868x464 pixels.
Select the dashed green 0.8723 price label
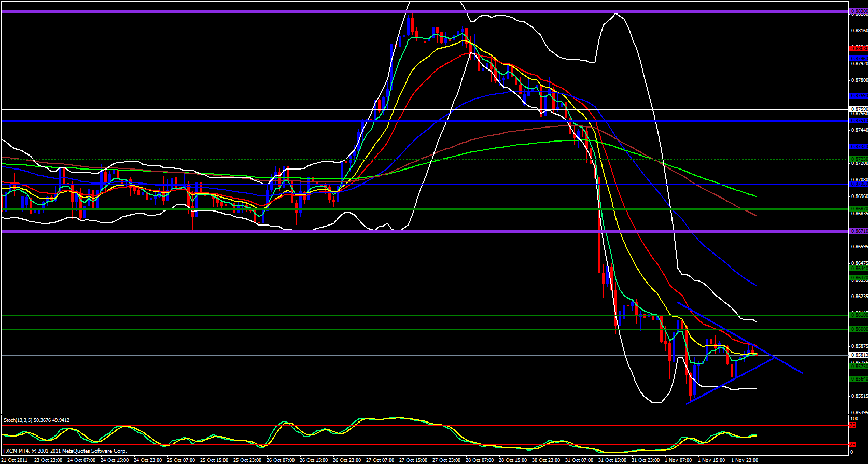pos(858,159)
